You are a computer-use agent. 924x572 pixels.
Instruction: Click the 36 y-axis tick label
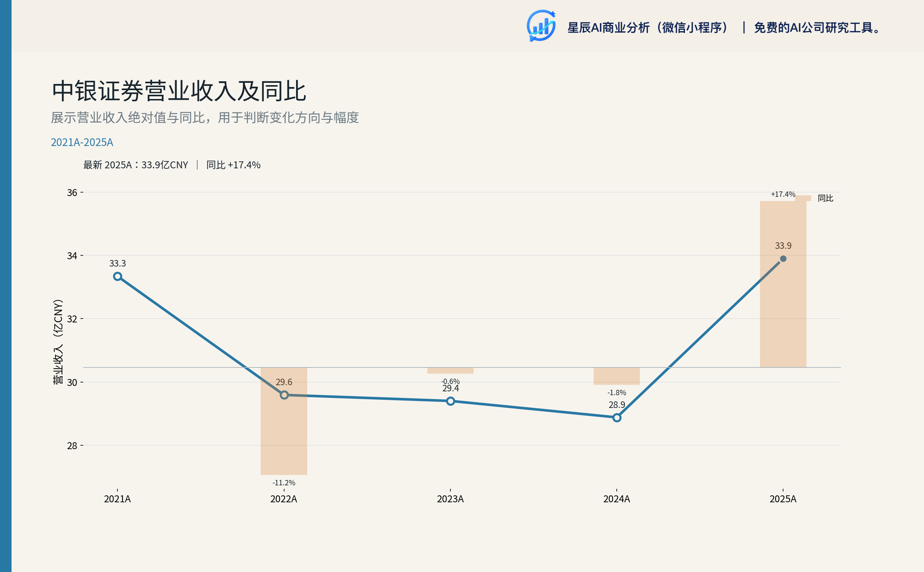[72, 193]
